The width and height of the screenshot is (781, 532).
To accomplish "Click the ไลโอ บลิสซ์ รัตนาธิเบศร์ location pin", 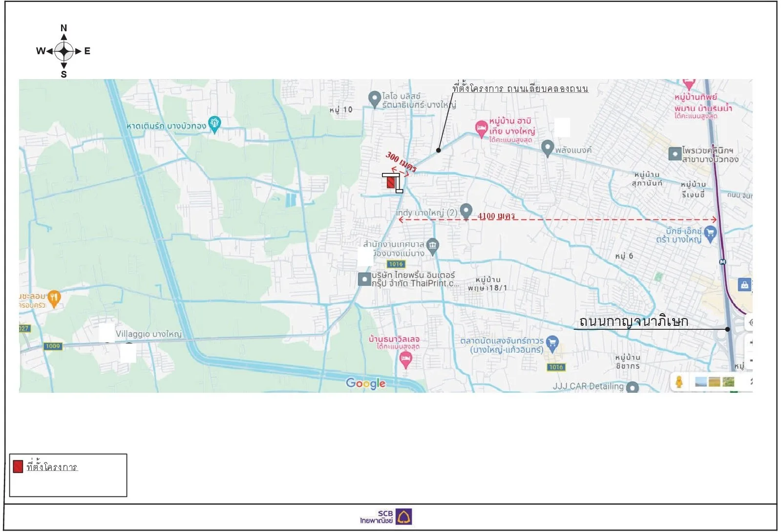I will (x=374, y=99).
